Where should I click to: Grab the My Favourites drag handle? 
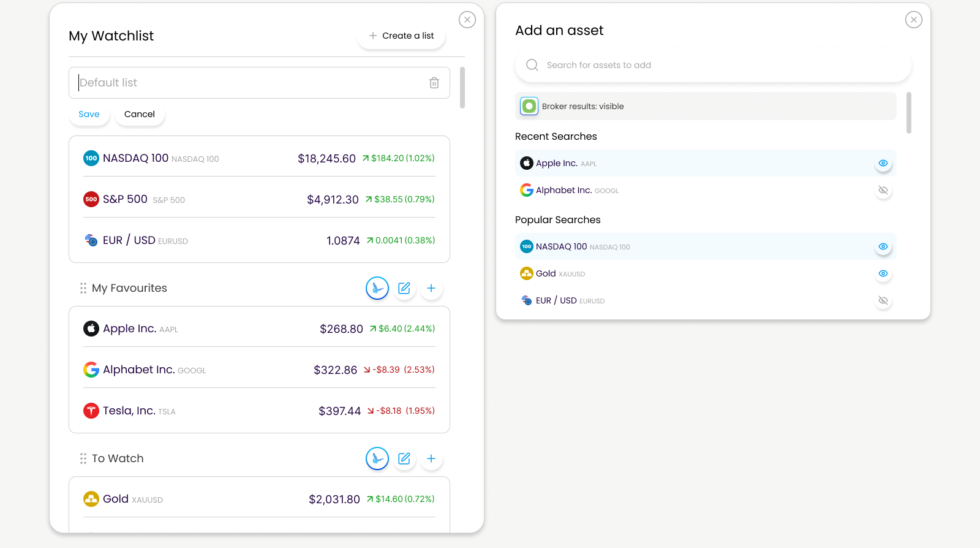tap(83, 288)
